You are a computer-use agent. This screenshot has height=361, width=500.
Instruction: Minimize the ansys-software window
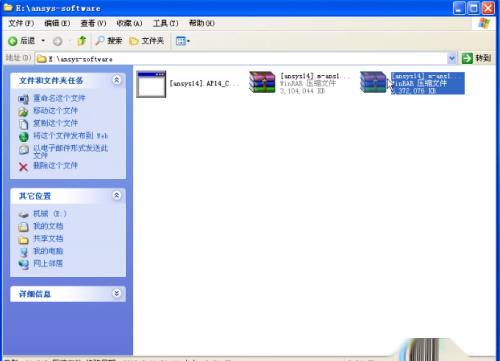[x=459, y=8]
